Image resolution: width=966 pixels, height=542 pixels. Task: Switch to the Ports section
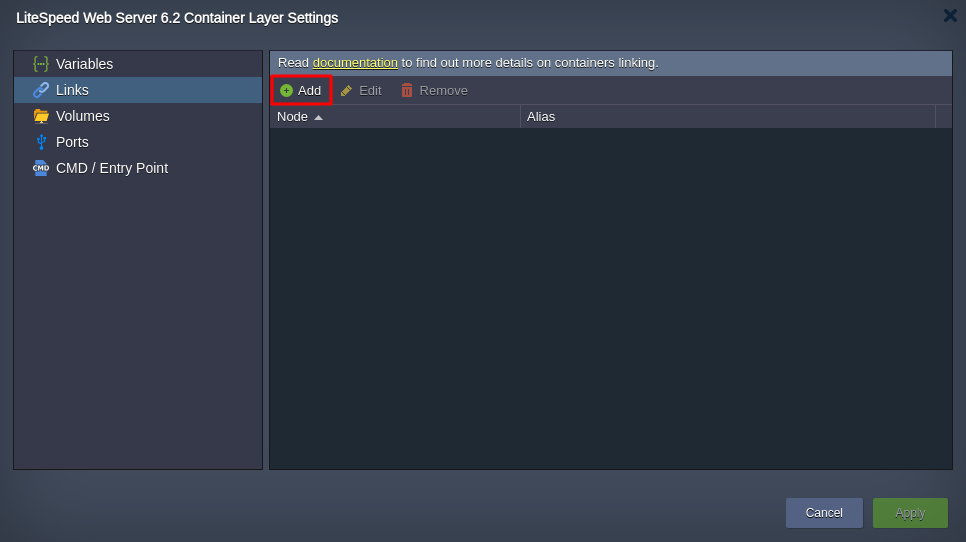tap(138, 142)
